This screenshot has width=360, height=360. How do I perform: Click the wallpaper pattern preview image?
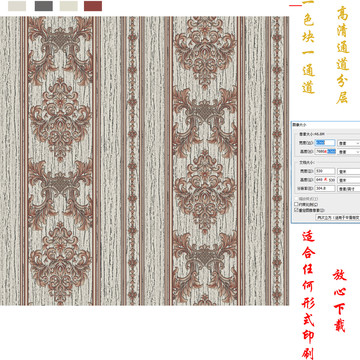coord(144,161)
